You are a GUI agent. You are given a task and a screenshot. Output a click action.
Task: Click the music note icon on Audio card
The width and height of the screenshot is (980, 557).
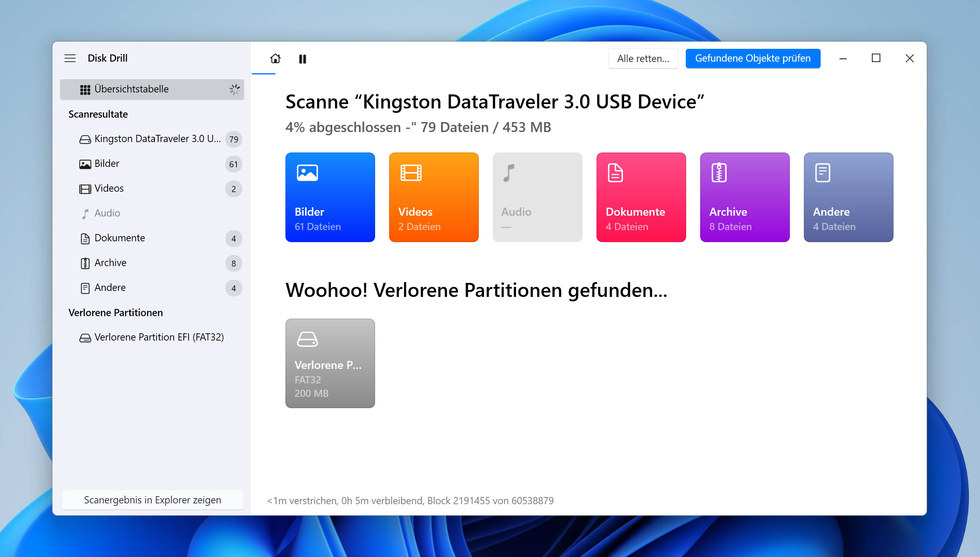point(508,173)
